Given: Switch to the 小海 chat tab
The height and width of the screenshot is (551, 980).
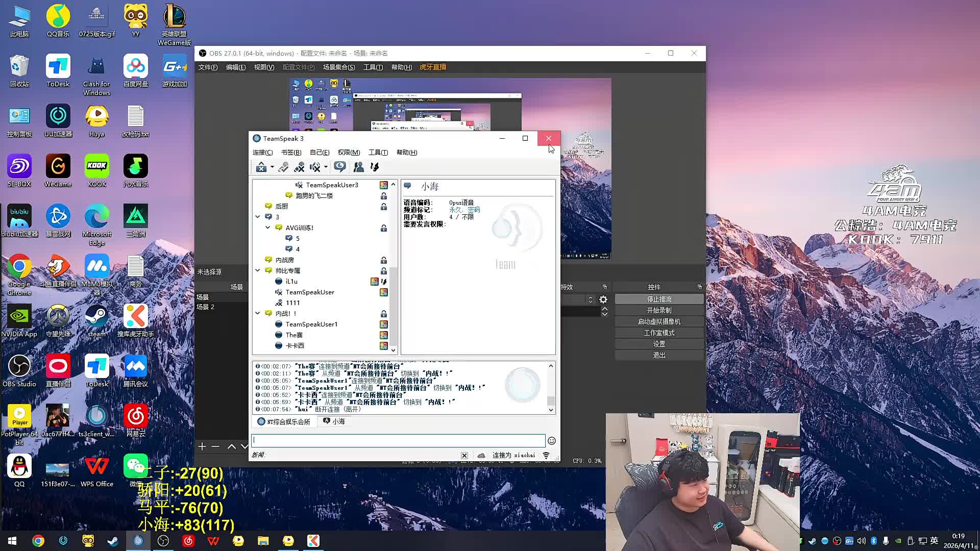Looking at the screenshot, I should pyautogui.click(x=334, y=421).
